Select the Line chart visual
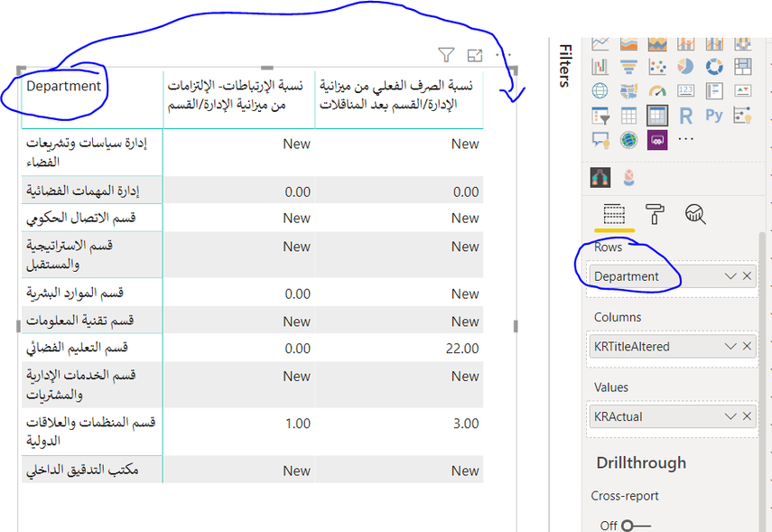Image resolution: width=772 pixels, height=532 pixels. click(x=600, y=44)
